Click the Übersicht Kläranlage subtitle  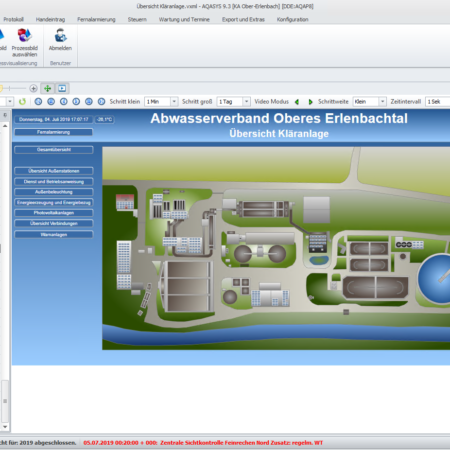279,134
